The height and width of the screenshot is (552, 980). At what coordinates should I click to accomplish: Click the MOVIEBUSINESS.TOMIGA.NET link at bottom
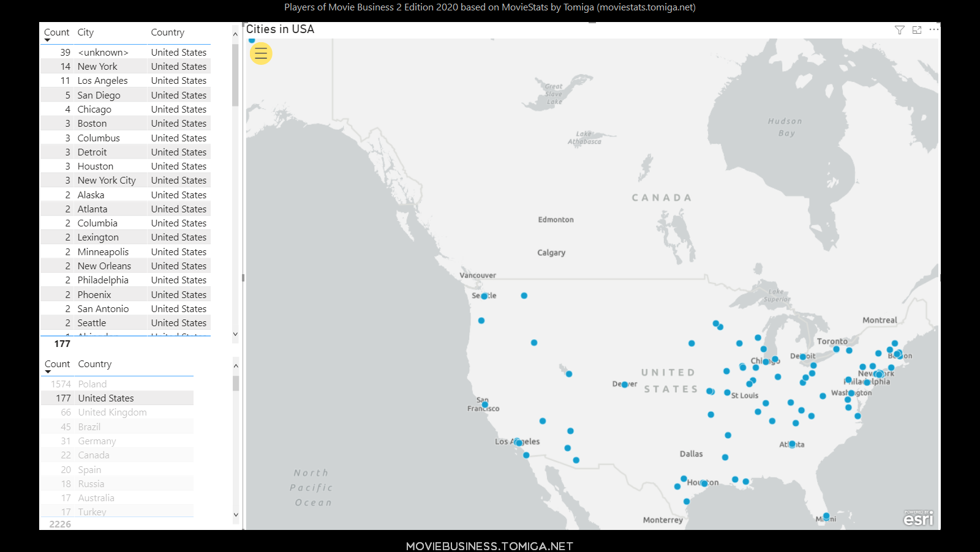coord(489,546)
